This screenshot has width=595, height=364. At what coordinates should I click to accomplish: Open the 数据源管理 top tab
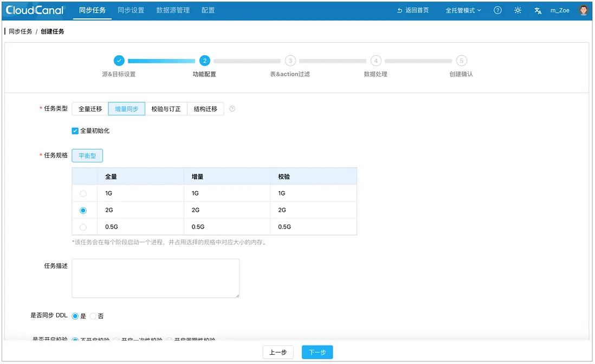(x=173, y=10)
